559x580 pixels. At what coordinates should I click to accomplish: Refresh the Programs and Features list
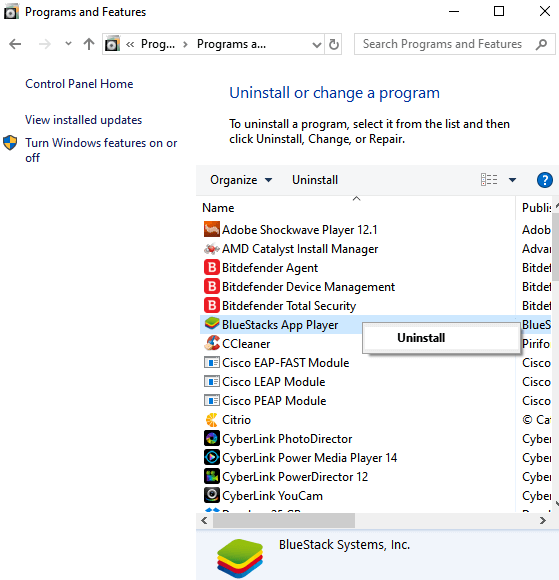click(334, 44)
